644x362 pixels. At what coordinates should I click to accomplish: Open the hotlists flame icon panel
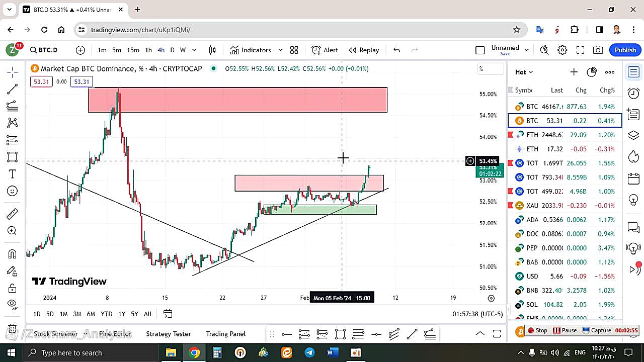[x=633, y=157]
